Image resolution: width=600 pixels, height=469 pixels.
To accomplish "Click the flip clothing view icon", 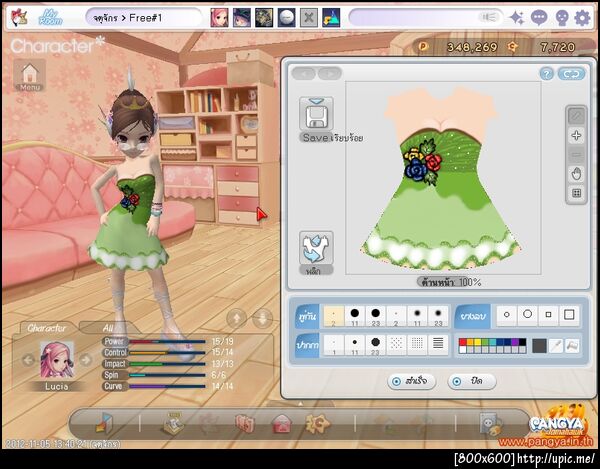I will point(316,248).
